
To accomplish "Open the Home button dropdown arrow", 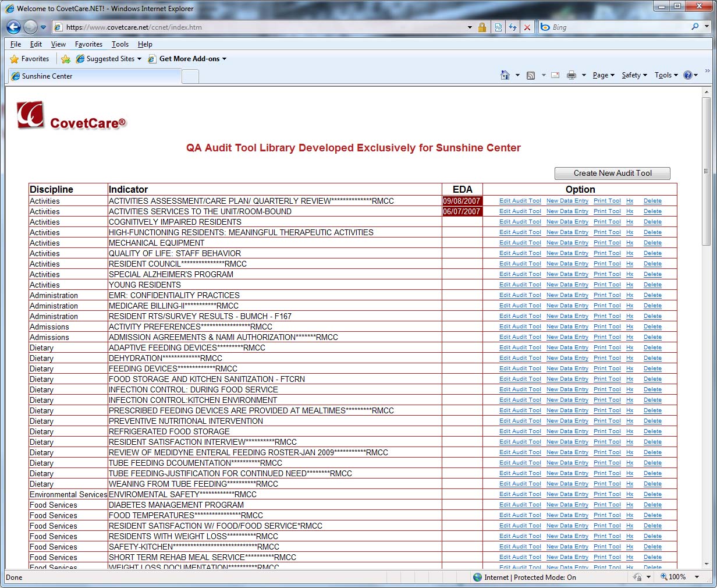I will pyautogui.click(x=517, y=75).
